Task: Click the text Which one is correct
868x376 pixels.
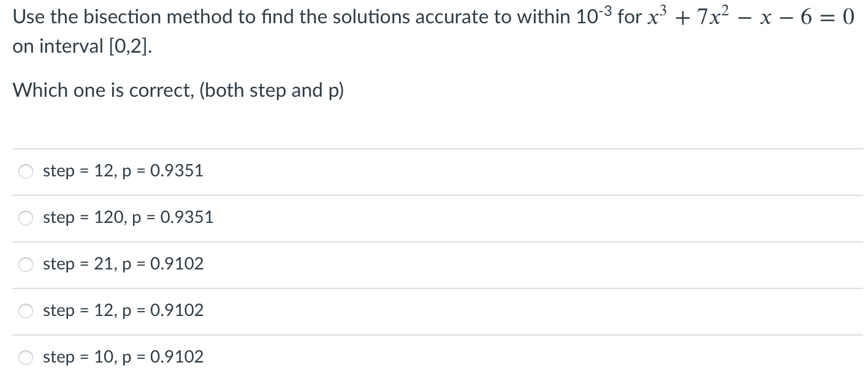Action: pos(178,91)
